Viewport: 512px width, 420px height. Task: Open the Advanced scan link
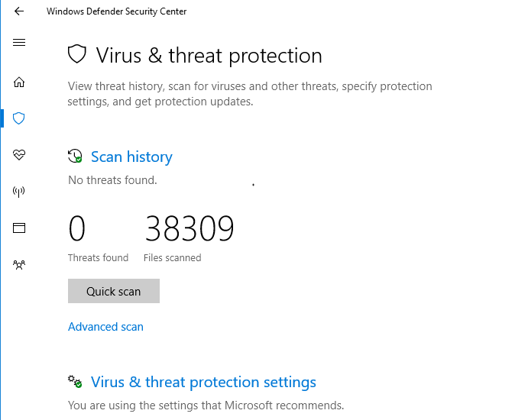click(105, 327)
